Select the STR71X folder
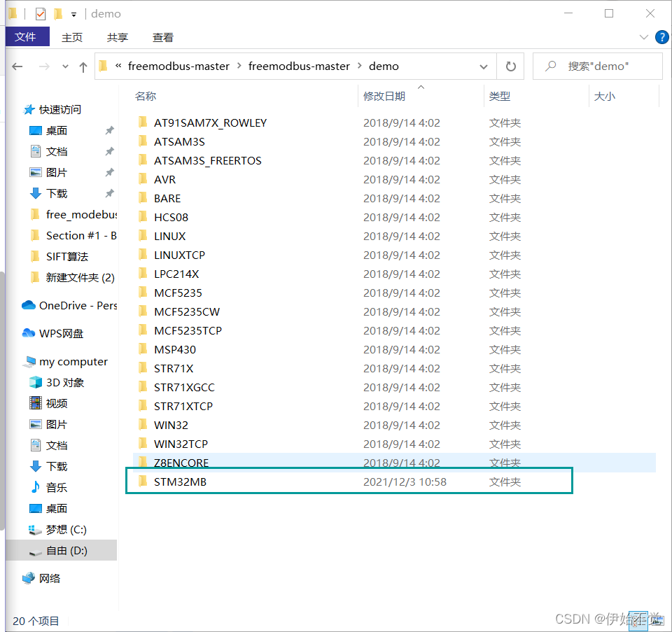 [174, 368]
